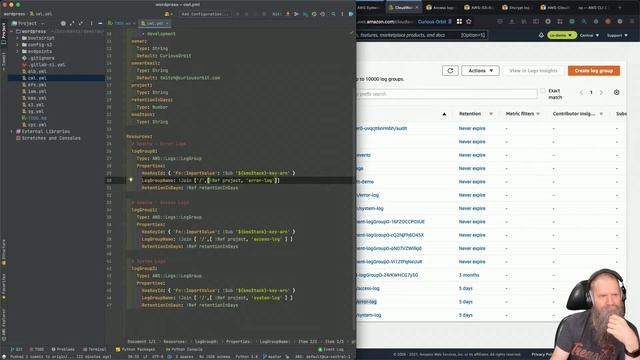Open the Support dropdown menu

tap(617, 36)
